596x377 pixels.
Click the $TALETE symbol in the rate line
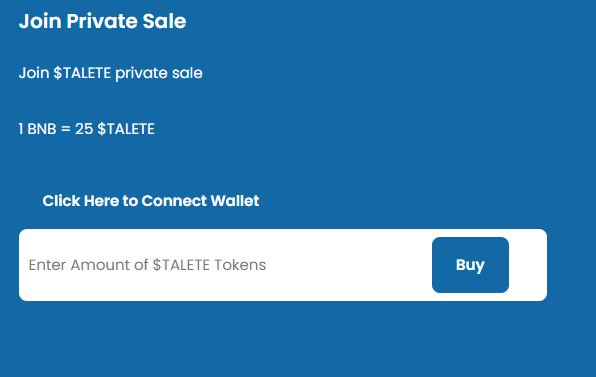click(126, 129)
